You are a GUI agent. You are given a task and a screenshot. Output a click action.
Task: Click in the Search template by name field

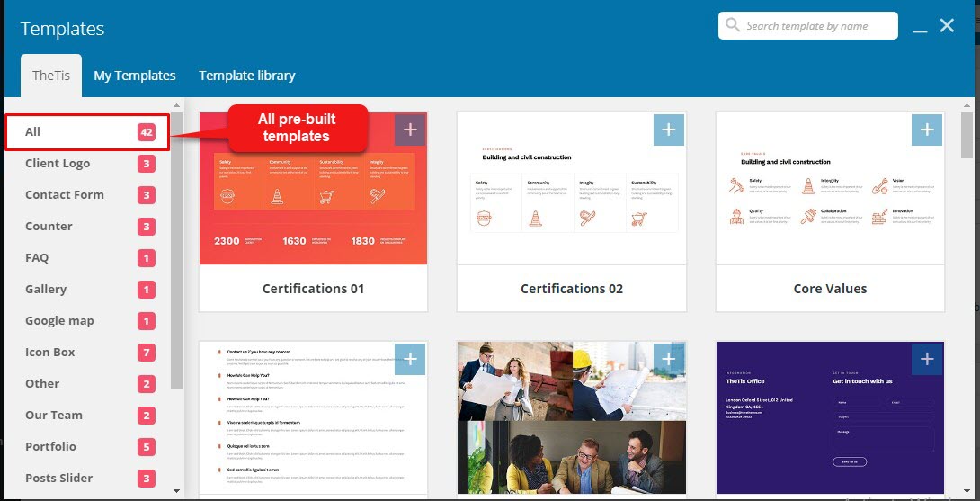point(807,26)
